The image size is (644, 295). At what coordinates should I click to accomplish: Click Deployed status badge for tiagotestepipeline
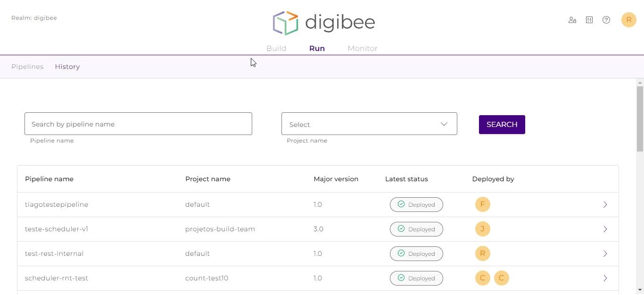[x=416, y=204]
